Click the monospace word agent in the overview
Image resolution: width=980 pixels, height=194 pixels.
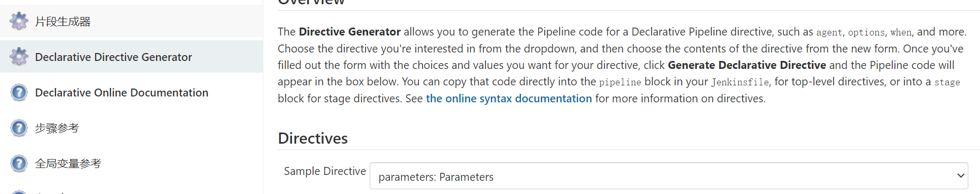pyautogui.click(x=829, y=32)
